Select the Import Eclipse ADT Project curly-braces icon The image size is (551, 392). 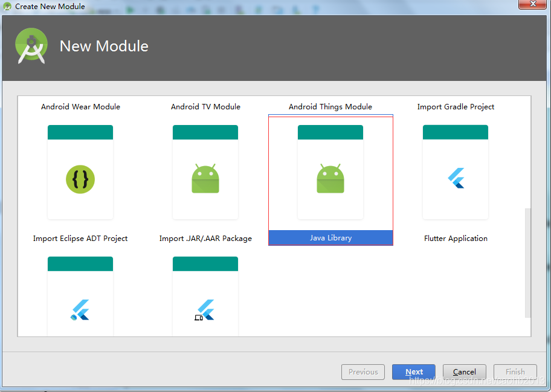pos(80,179)
